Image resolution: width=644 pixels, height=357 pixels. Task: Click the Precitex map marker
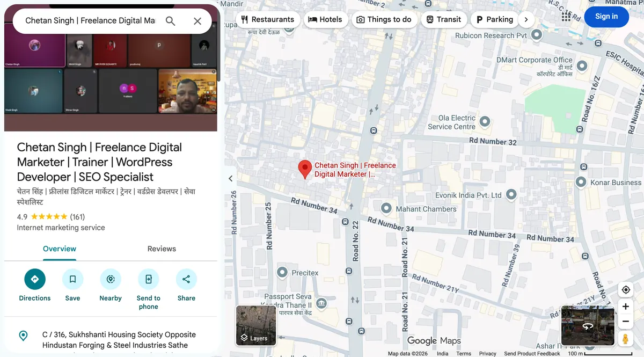282,273
